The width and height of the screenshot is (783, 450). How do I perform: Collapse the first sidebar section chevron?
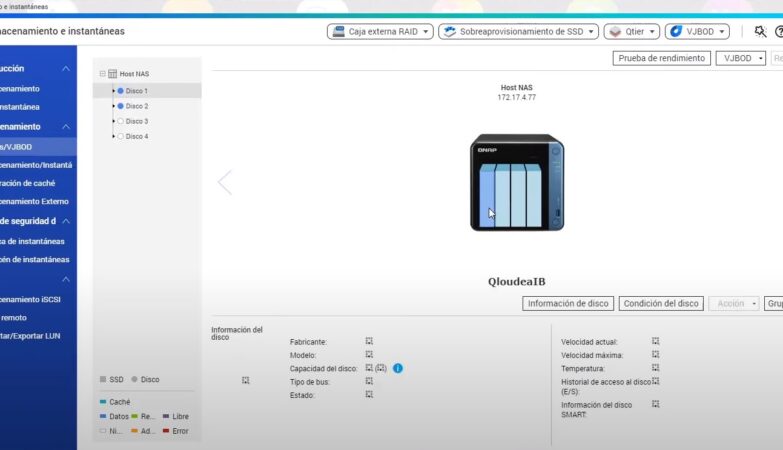[x=65, y=68]
